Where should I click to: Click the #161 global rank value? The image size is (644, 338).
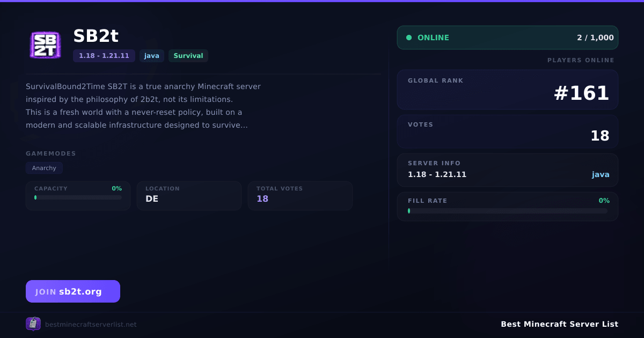tap(581, 93)
